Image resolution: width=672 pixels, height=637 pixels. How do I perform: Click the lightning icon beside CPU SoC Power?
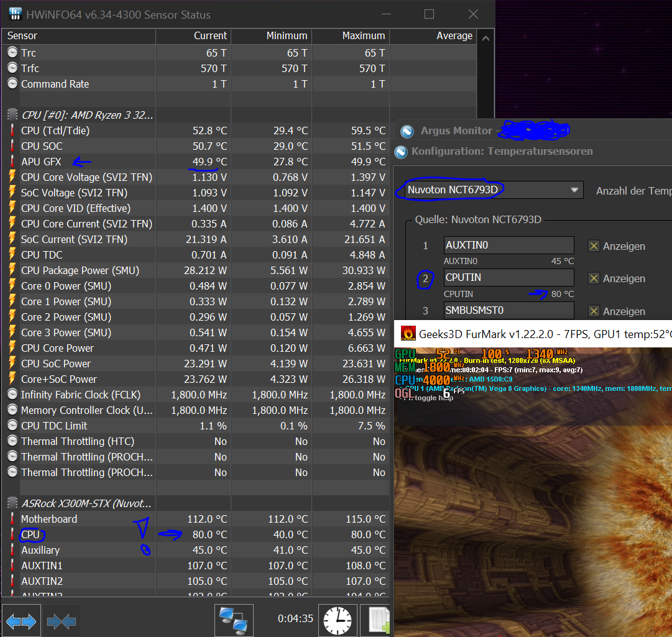coord(12,364)
